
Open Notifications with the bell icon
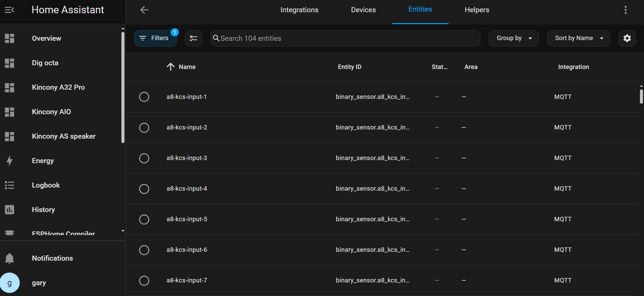click(x=10, y=258)
